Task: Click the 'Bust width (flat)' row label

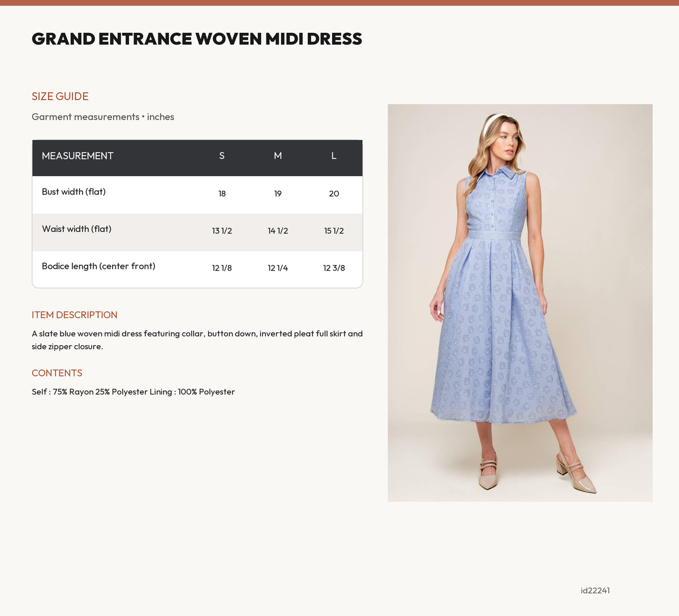Action: [x=74, y=192]
